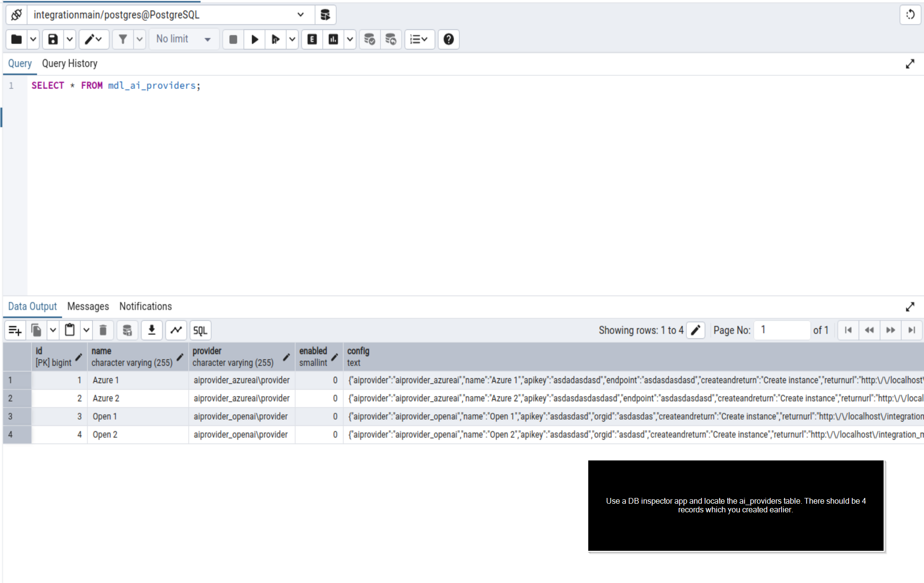Click the Copy rows icon

click(37, 330)
